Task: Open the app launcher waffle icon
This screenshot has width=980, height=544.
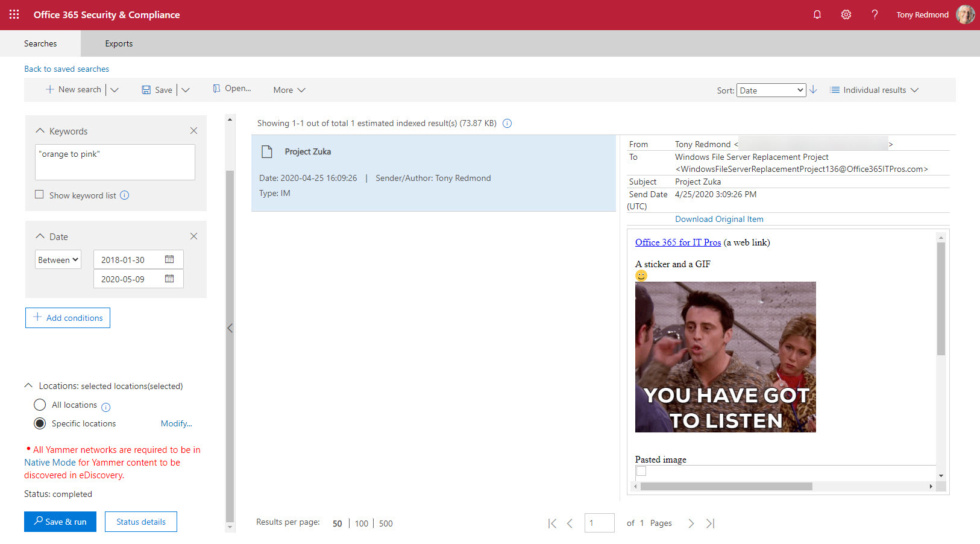Action: pyautogui.click(x=14, y=14)
